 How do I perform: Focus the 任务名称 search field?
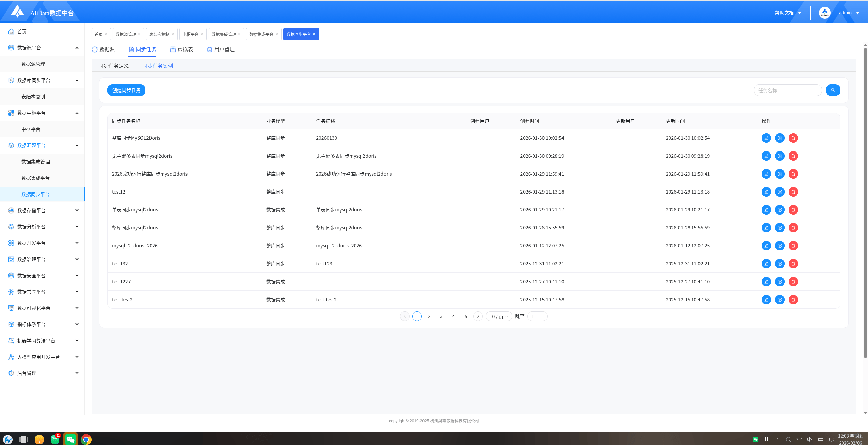point(787,90)
